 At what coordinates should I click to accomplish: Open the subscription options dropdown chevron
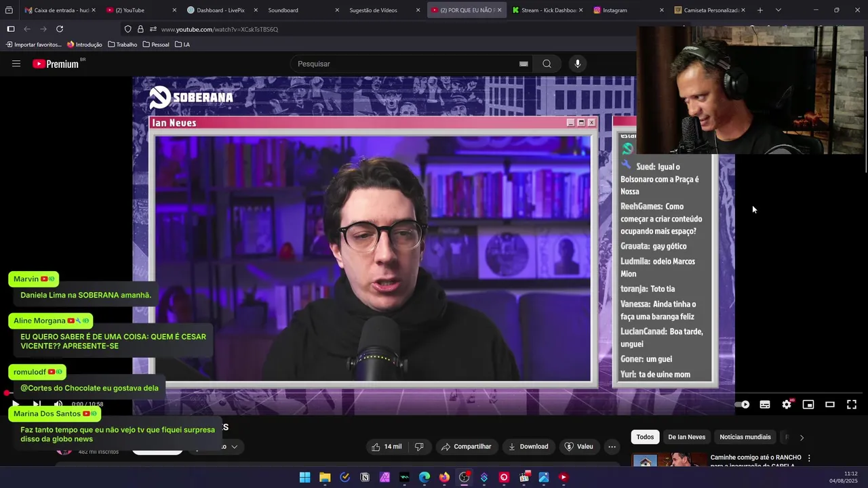click(x=234, y=447)
